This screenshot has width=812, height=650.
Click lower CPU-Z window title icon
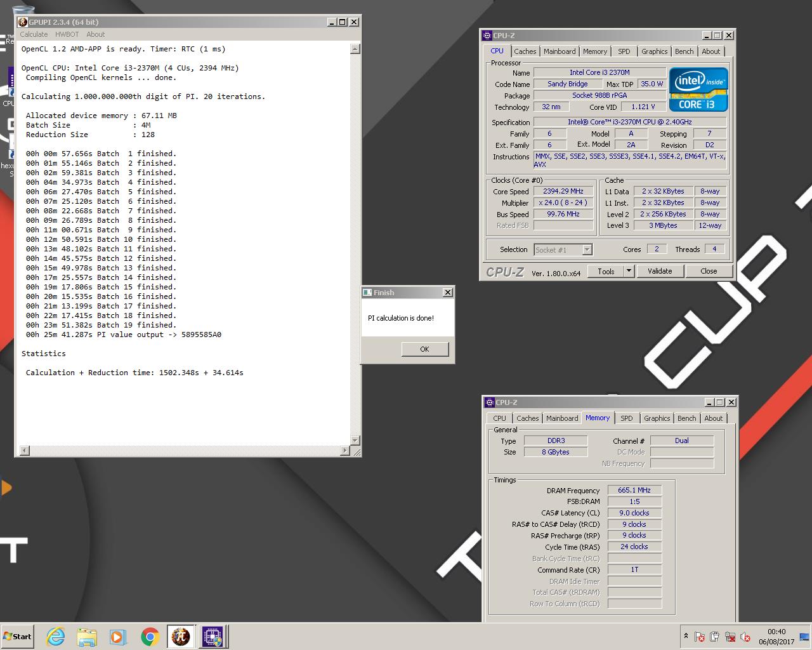(x=490, y=402)
